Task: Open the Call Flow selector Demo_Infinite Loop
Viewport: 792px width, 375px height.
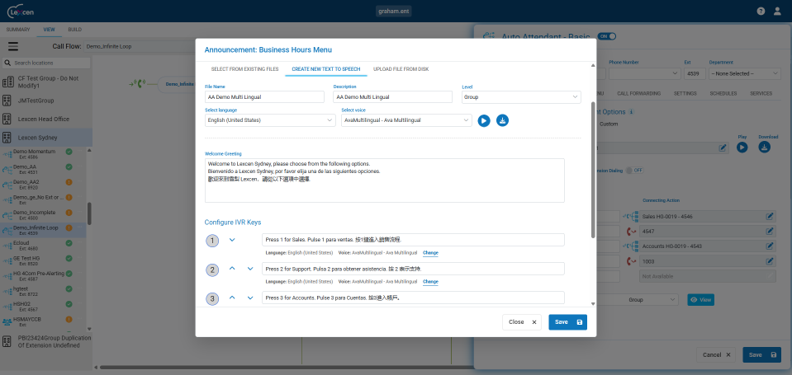Action: coord(139,46)
